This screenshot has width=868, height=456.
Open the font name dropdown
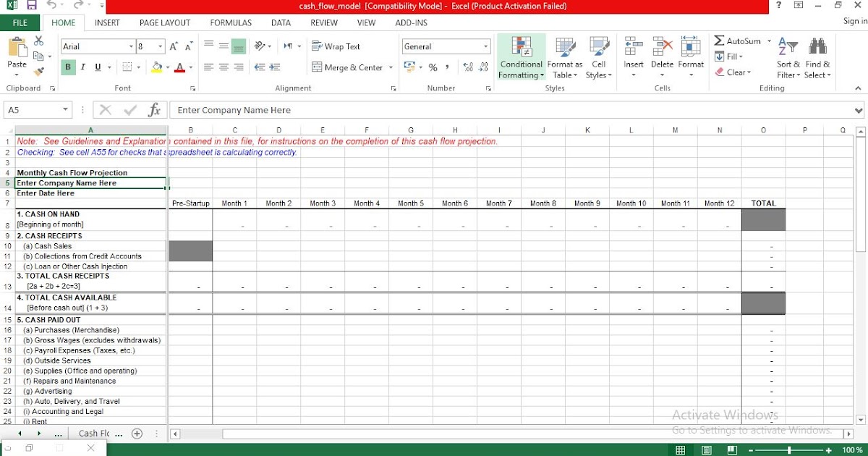(x=131, y=46)
